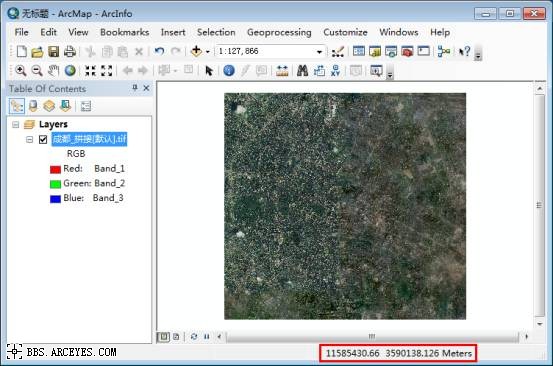Click the Add Data button
Screen dimensions: 553x366
pos(196,51)
